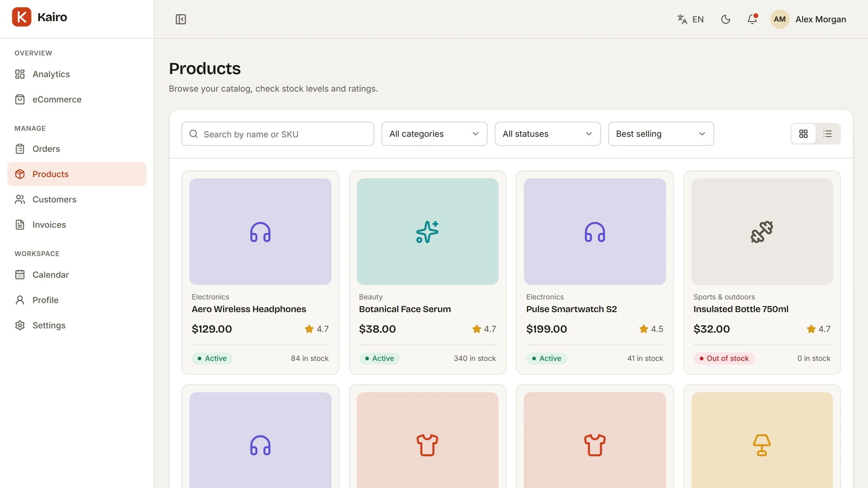
Task: Open the Customers page
Action: [x=77, y=199]
